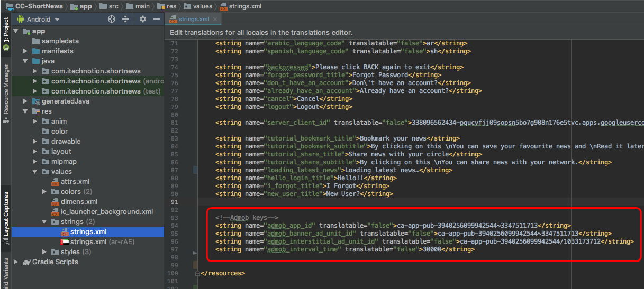Open the Android view dropdown
This screenshot has height=289, width=644.
pyautogui.click(x=39, y=19)
